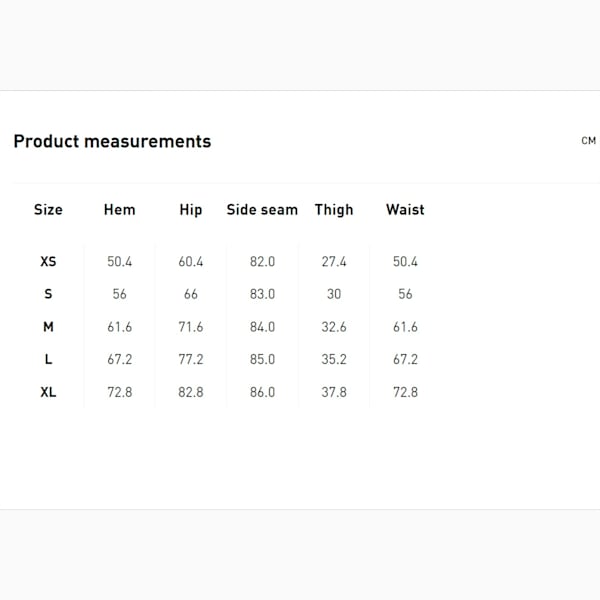Click the M thigh value 32.6
The width and height of the screenshot is (600, 600).
coord(334,327)
